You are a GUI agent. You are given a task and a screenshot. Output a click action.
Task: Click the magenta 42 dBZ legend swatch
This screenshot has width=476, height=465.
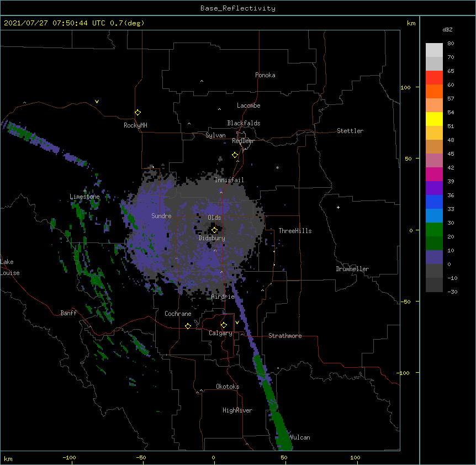[434, 174]
